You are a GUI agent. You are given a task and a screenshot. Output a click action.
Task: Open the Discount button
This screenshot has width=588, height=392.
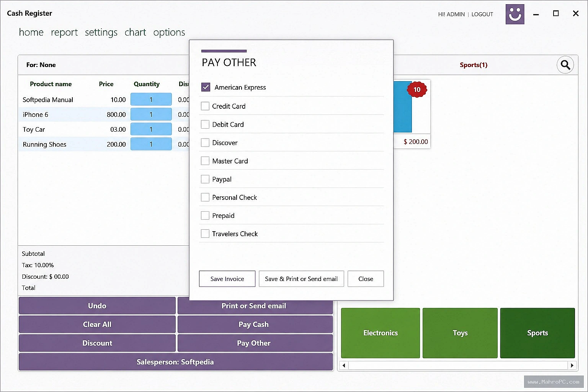click(x=97, y=343)
